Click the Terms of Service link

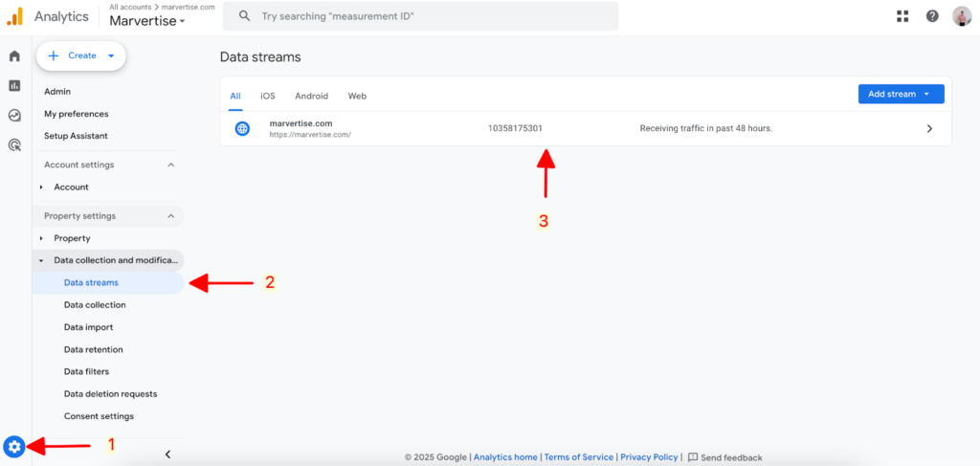coord(579,457)
